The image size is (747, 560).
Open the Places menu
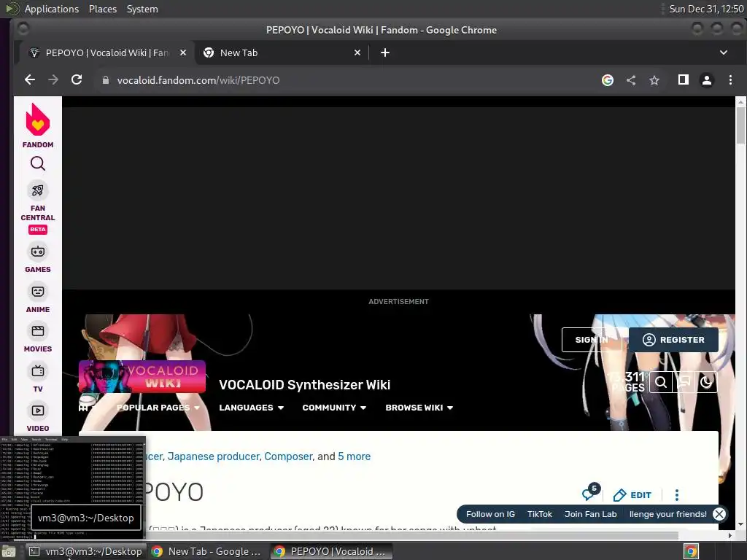(x=102, y=9)
